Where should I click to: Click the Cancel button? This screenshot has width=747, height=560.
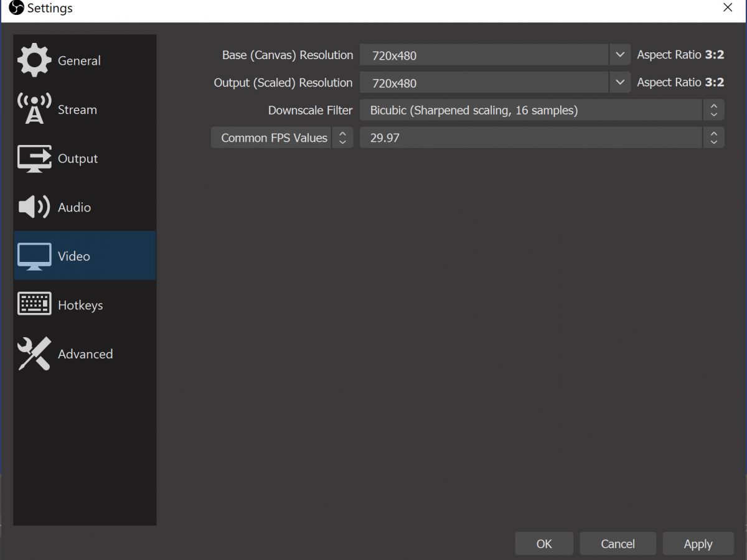[618, 544]
